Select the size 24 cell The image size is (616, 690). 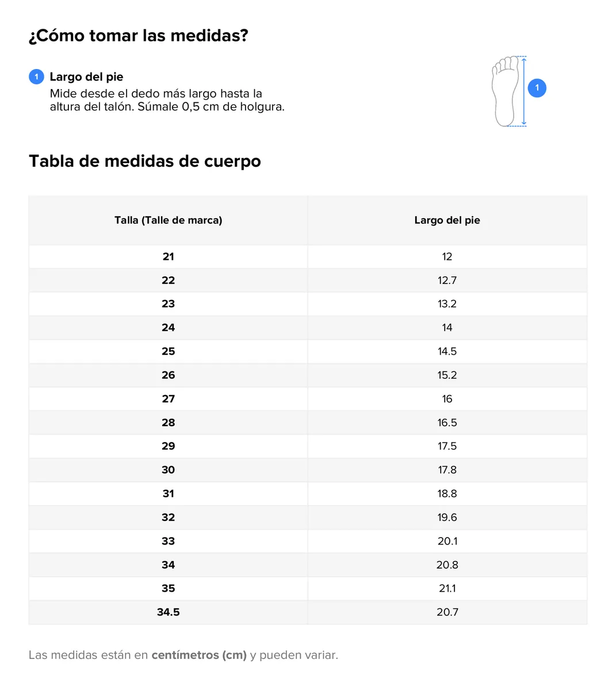(x=169, y=328)
